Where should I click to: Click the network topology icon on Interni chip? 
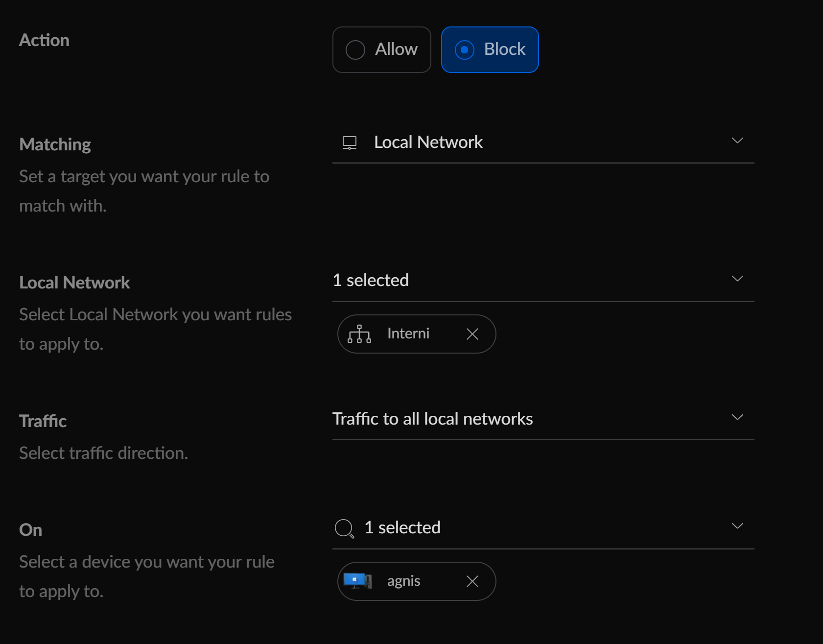point(359,334)
